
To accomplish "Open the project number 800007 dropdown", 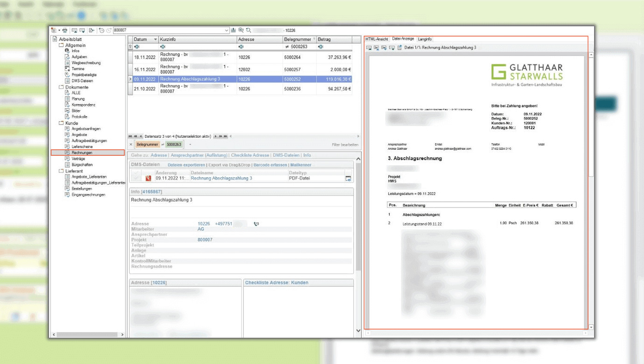I will click(227, 30).
